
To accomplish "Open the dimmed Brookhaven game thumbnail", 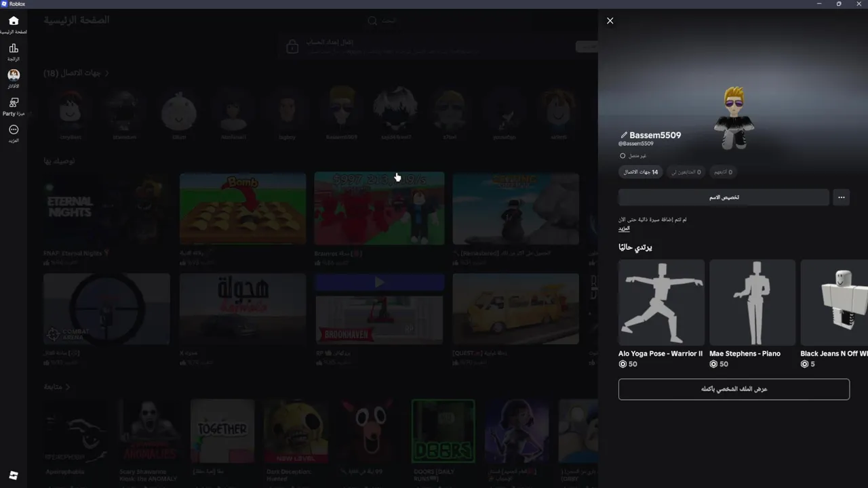I will (x=379, y=309).
